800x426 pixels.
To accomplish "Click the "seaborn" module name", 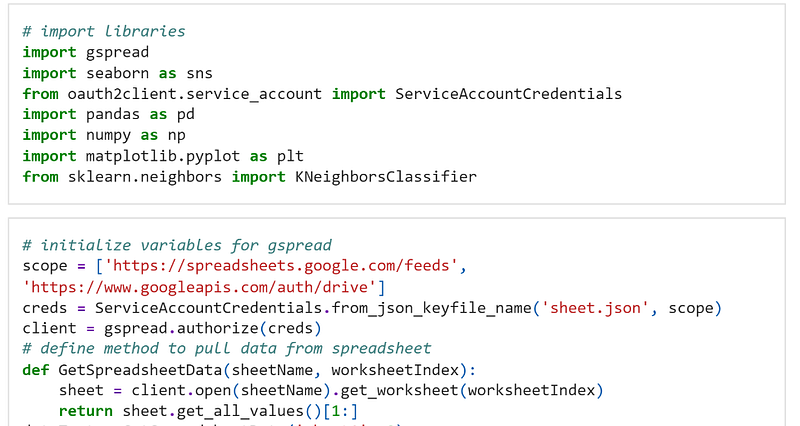I will tap(117, 73).
